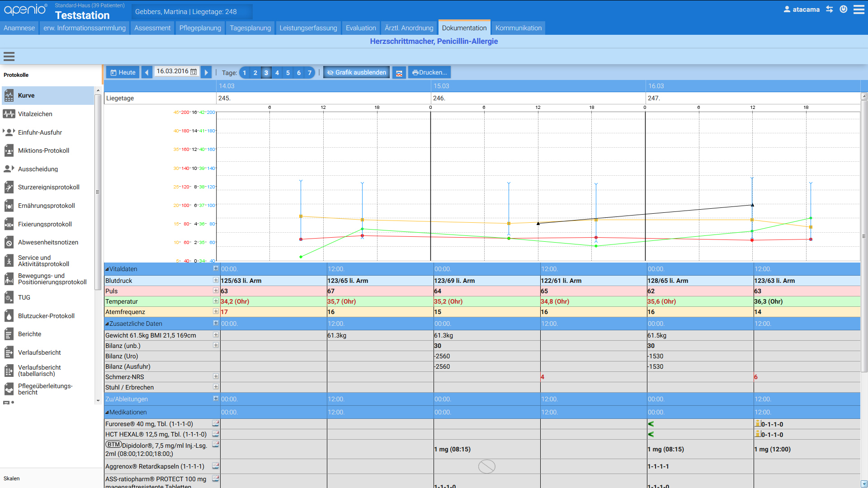Click the chart legend icon next to Drucken
Image resolution: width=868 pixels, height=488 pixels.
(x=399, y=73)
